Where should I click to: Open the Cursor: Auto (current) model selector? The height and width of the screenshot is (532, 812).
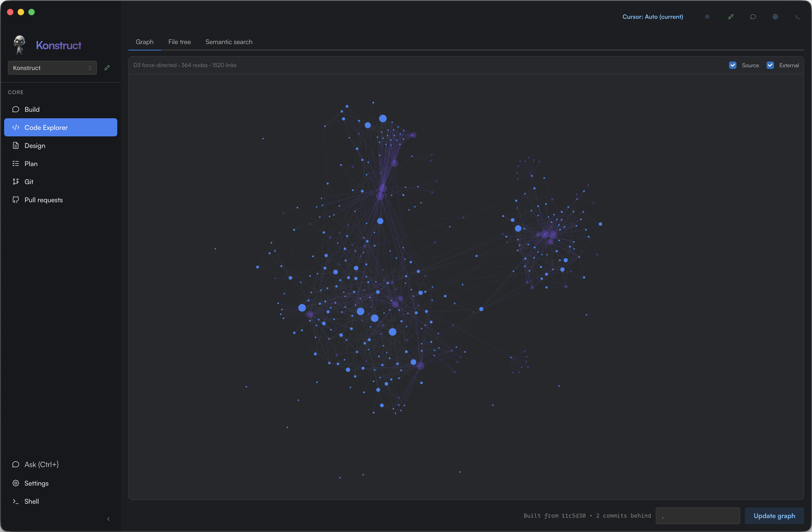tap(652, 17)
